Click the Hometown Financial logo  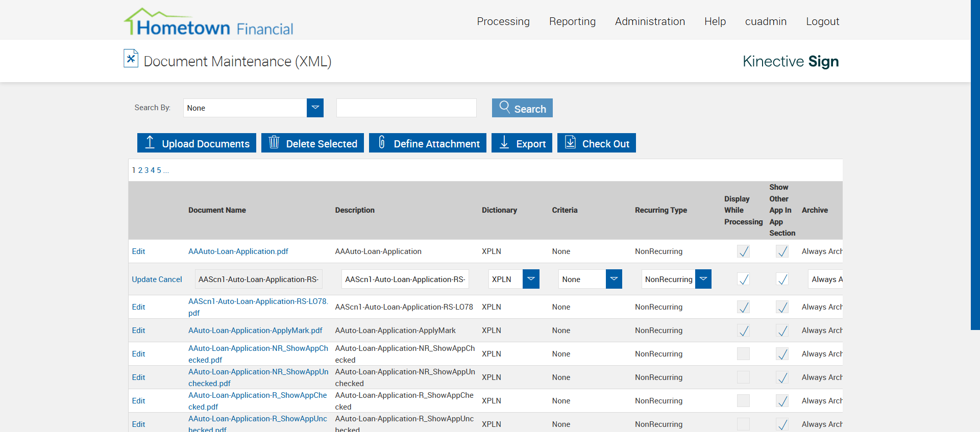(208, 23)
